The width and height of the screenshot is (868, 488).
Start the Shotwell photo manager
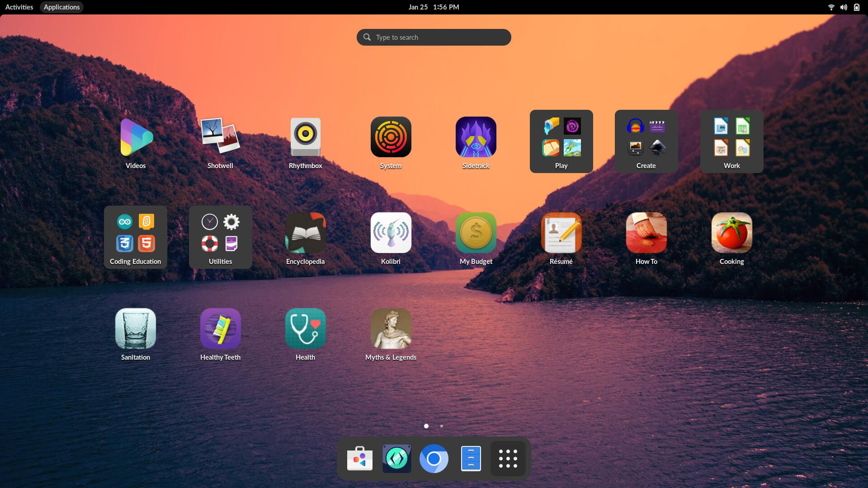pos(220,137)
